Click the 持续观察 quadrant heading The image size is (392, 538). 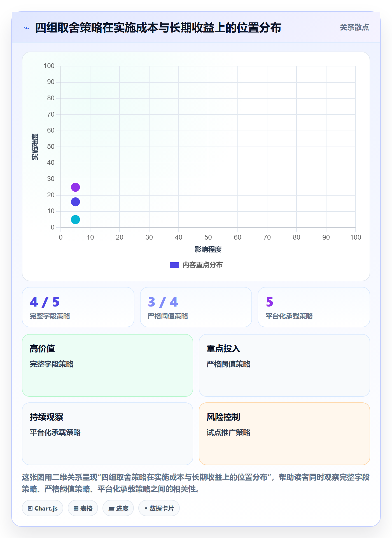click(x=46, y=417)
